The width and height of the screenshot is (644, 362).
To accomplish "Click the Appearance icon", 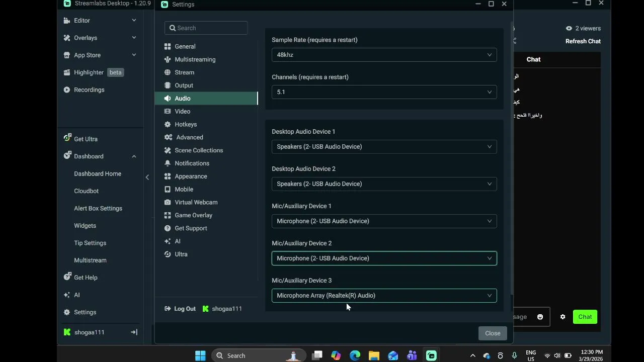I will coord(168,176).
